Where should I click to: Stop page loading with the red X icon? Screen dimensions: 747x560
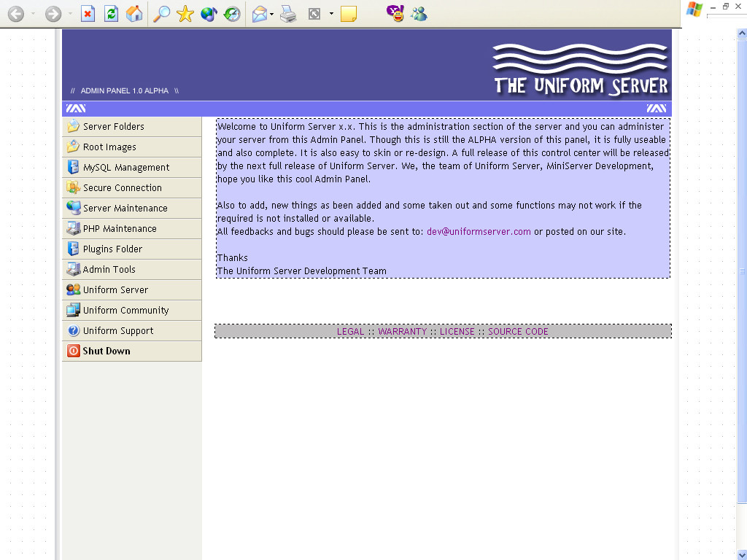pos(88,14)
